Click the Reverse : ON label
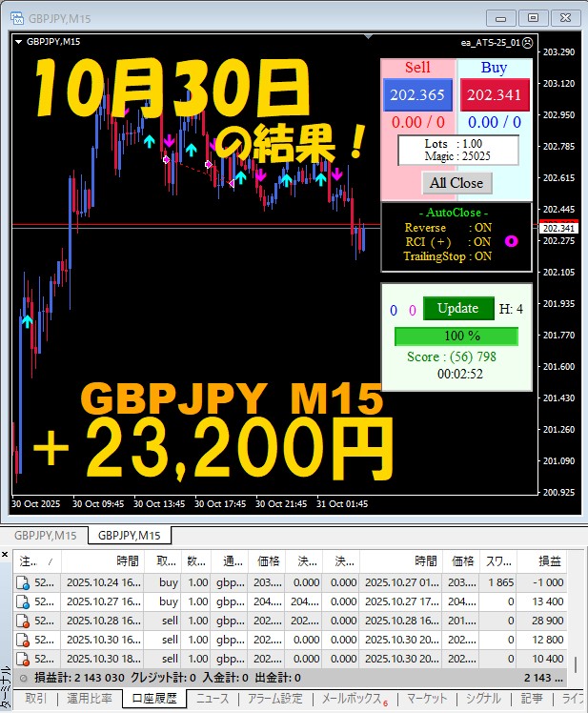This screenshot has width=588, height=713. (448, 228)
